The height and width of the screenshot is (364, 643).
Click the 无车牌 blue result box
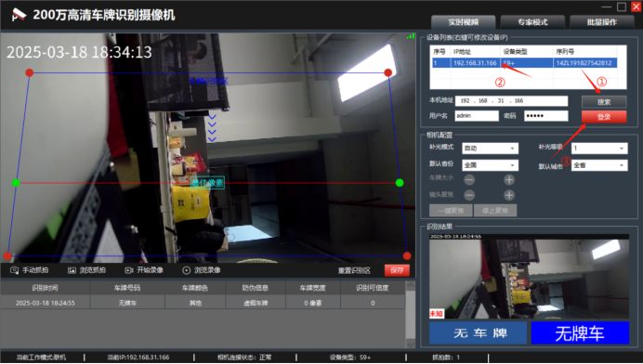pos(478,332)
